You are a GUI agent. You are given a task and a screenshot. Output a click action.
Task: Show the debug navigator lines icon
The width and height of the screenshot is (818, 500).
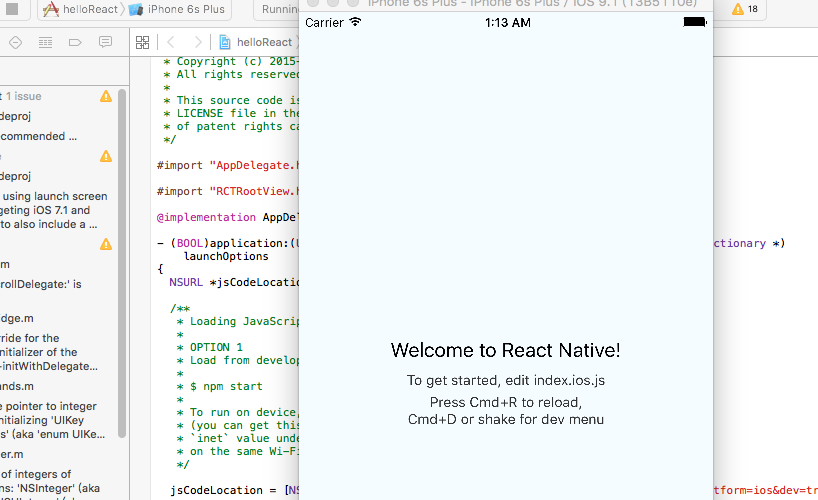45,42
